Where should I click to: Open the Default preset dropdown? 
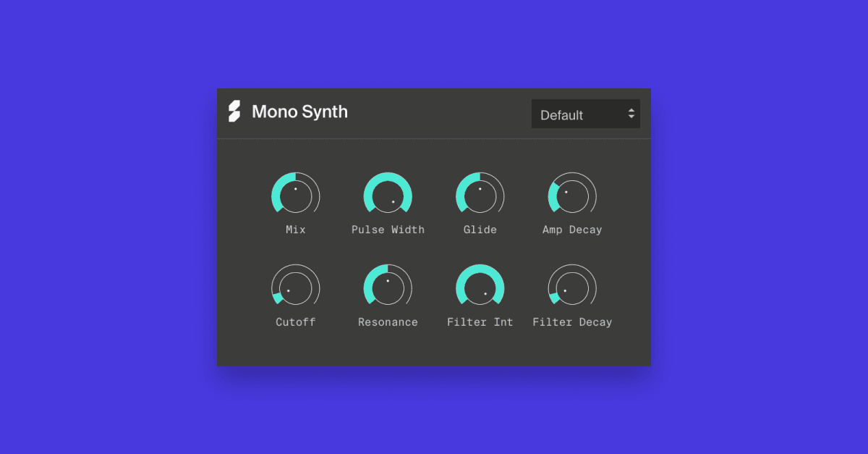(x=586, y=114)
